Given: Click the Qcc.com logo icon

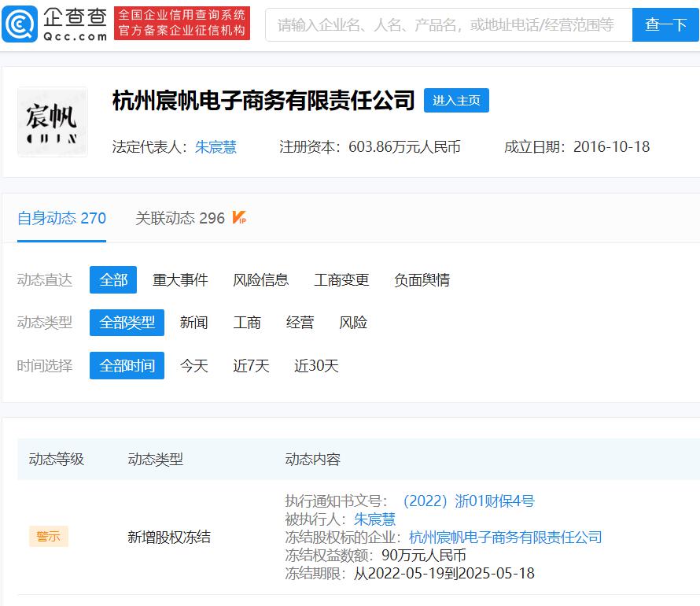Looking at the screenshot, I should [20, 24].
